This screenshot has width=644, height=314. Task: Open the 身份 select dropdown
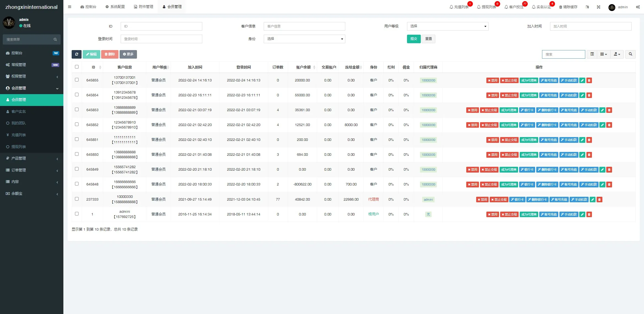point(304,39)
